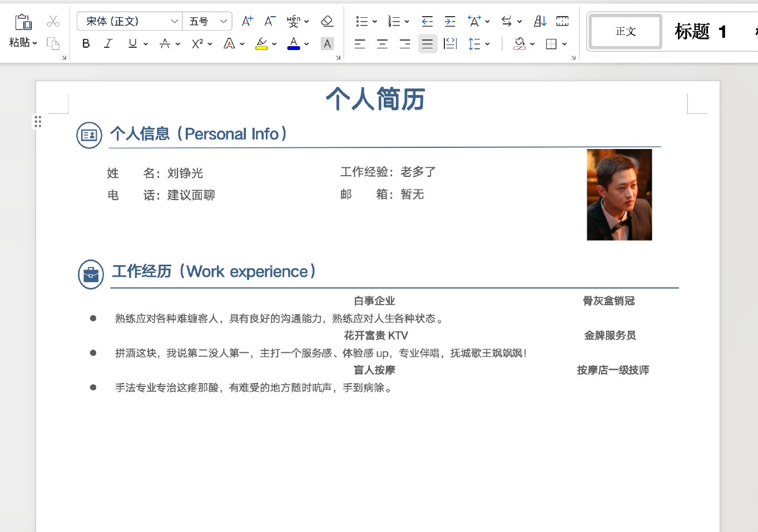Select the 正文 style

tap(626, 32)
